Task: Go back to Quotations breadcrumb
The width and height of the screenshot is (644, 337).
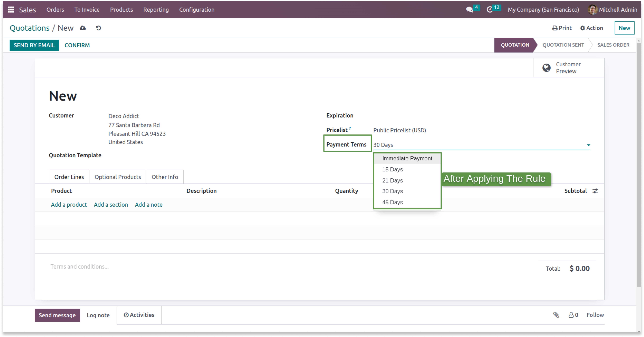Action: coord(30,28)
